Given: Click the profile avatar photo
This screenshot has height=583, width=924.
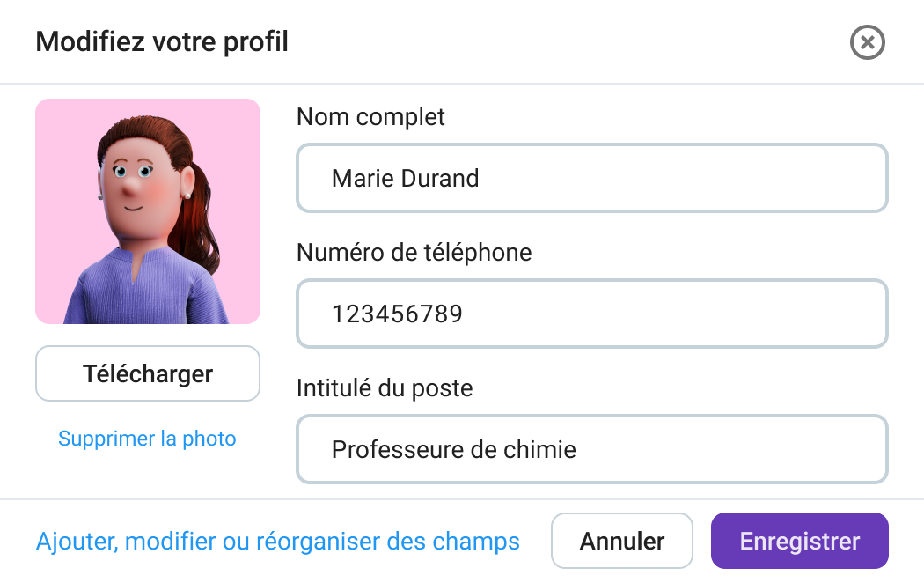Looking at the screenshot, I should (148, 211).
